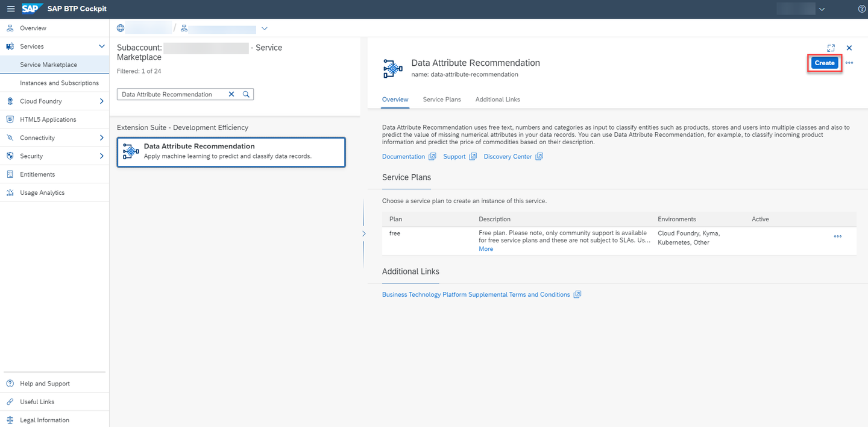
Task: Click the Environments column header
Action: [x=677, y=219]
